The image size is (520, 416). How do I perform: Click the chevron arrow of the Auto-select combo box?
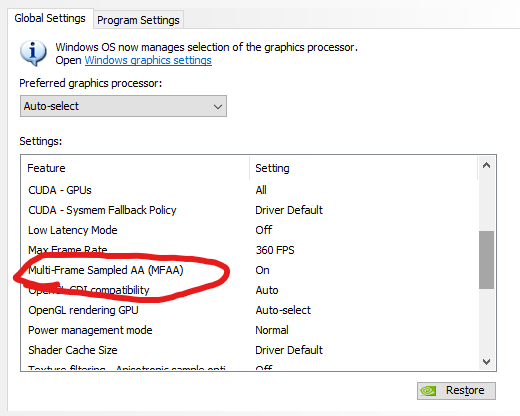[x=218, y=107]
